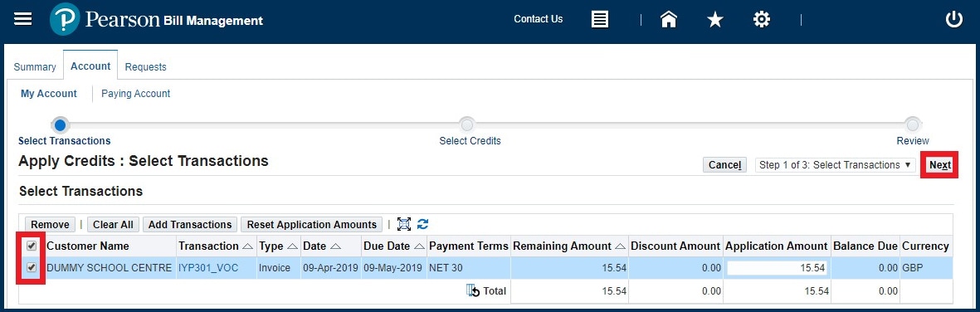Click the Application Amount input field
980x312 pixels.
778,268
